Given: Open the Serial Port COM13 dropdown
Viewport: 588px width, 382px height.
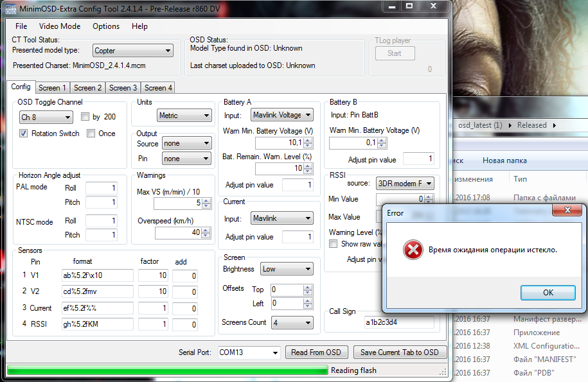Looking at the screenshot, I should 249,352.
